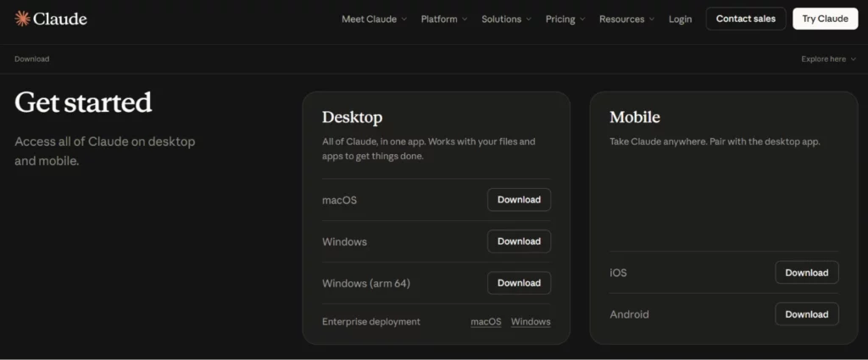Select the Enterprise deployment label
Image resolution: width=868 pixels, height=360 pixels.
pos(371,321)
